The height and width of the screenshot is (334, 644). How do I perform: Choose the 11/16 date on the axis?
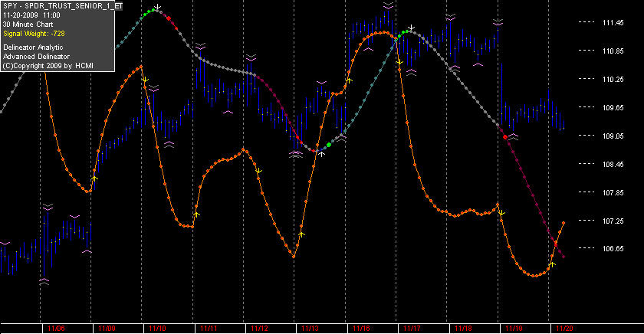(361, 329)
